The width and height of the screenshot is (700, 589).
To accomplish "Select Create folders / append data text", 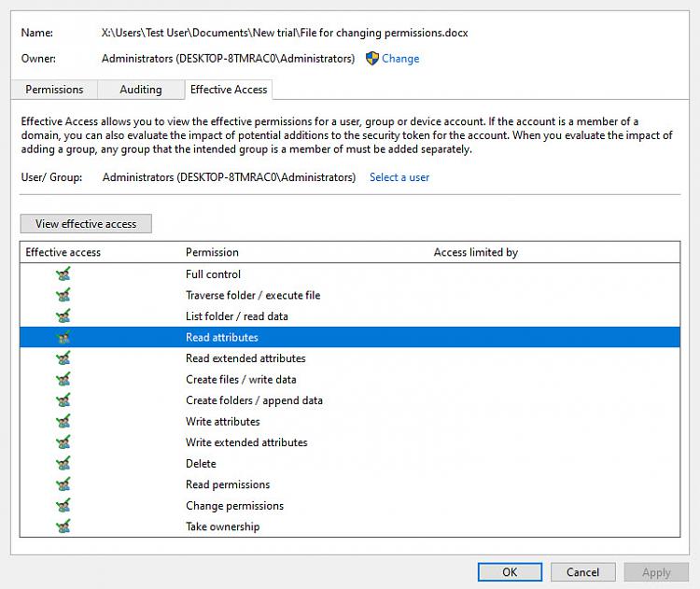I will pyautogui.click(x=254, y=400).
